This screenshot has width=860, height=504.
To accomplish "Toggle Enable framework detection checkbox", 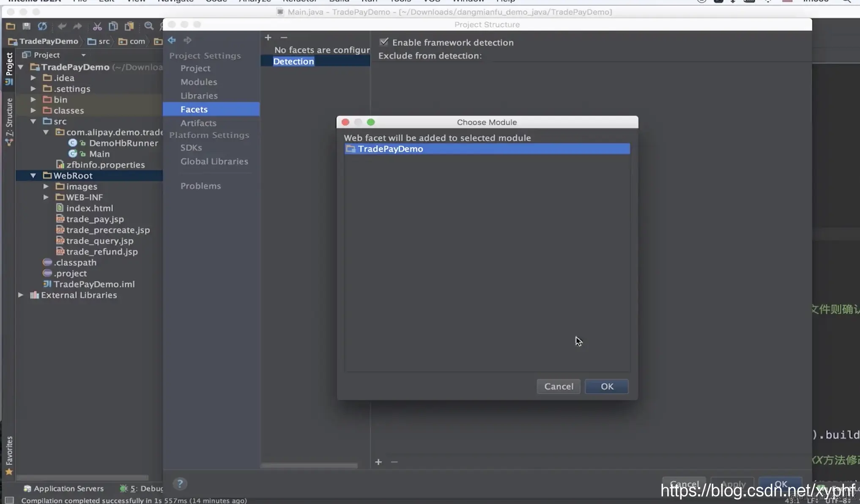I will pyautogui.click(x=384, y=42).
